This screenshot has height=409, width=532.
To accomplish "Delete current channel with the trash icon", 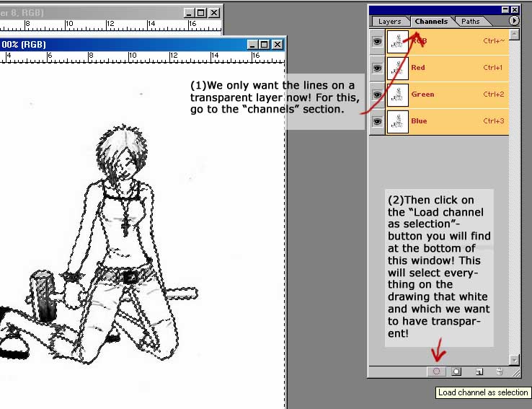I will (x=500, y=371).
